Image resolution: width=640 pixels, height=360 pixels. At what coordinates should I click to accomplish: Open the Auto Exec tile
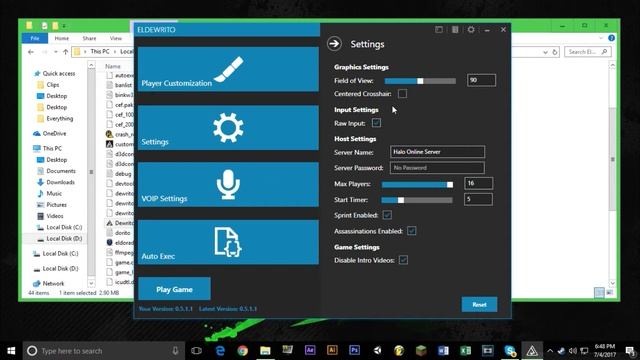[x=228, y=242]
